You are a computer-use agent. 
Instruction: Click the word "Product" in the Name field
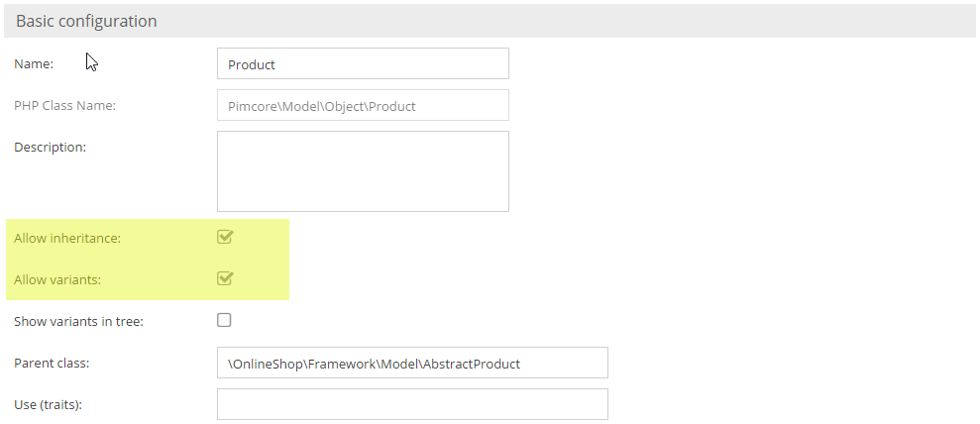tap(252, 64)
